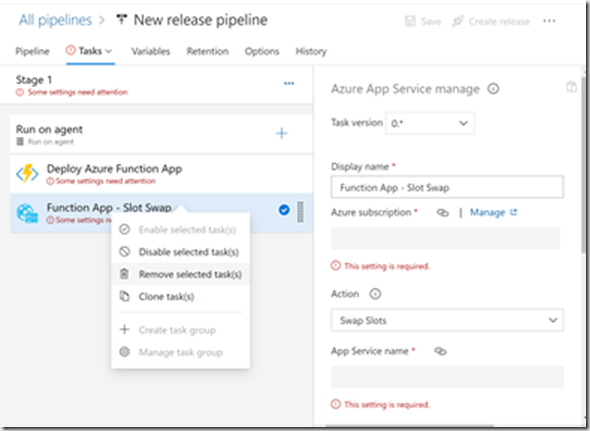590x431 pixels.
Task: Edit the Display name field
Action: [447, 187]
